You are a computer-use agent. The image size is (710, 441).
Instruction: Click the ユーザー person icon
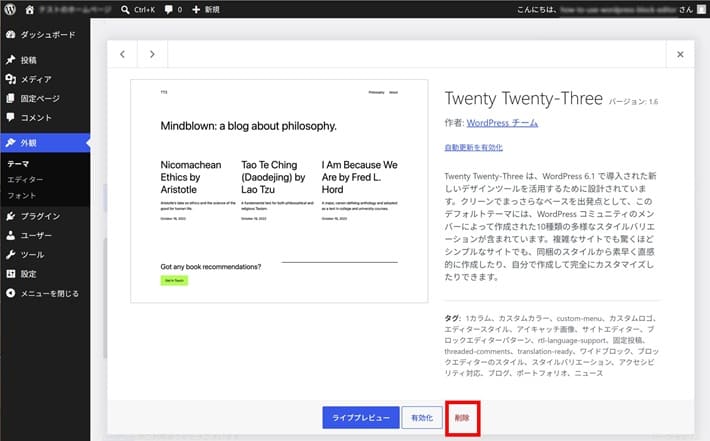point(10,235)
